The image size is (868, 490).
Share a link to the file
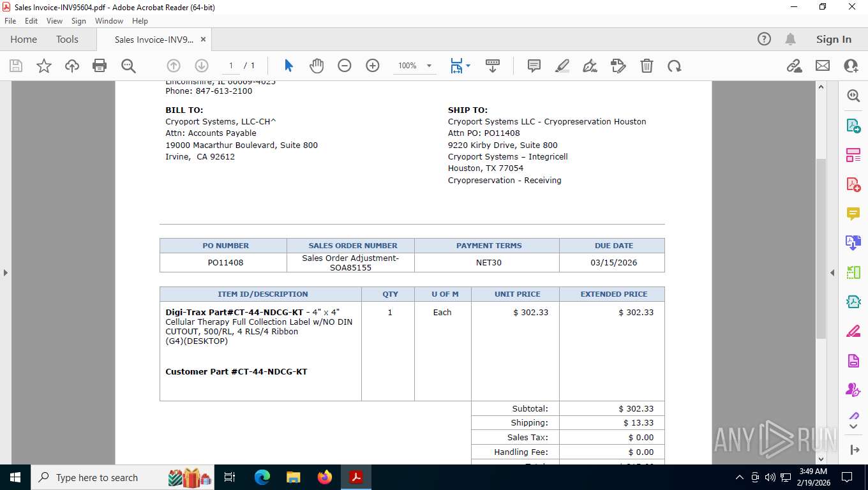795,66
